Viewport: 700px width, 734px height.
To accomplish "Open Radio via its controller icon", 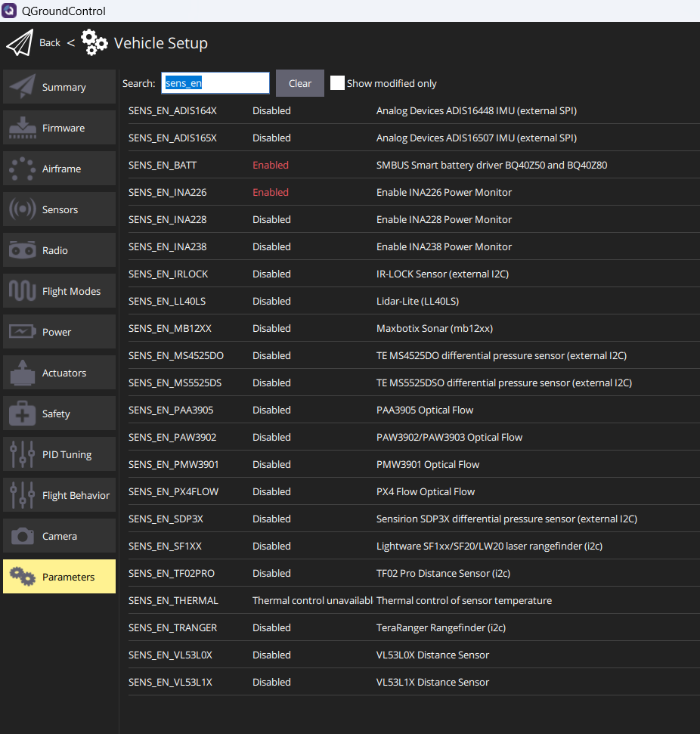I will [22, 250].
